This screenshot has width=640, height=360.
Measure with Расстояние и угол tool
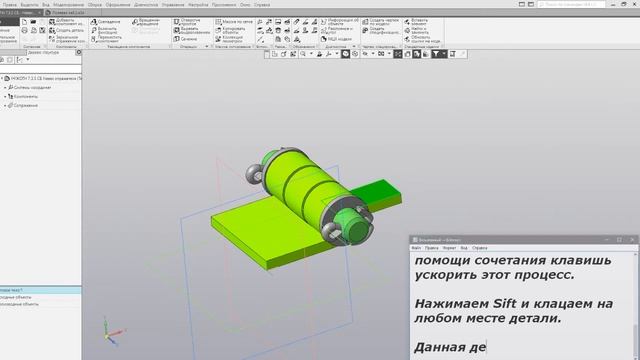click(337, 31)
